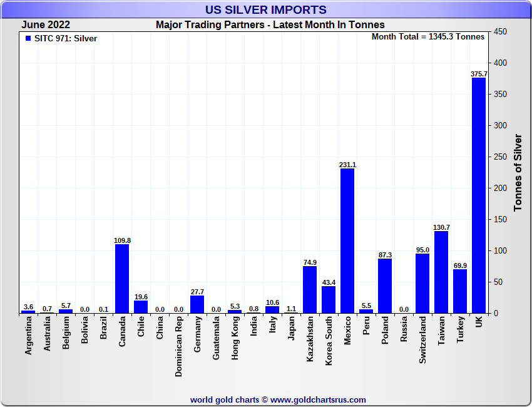The width and height of the screenshot is (532, 407).
Task: Click the Germany bar labeled 27.7
Action: coord(197,304)
